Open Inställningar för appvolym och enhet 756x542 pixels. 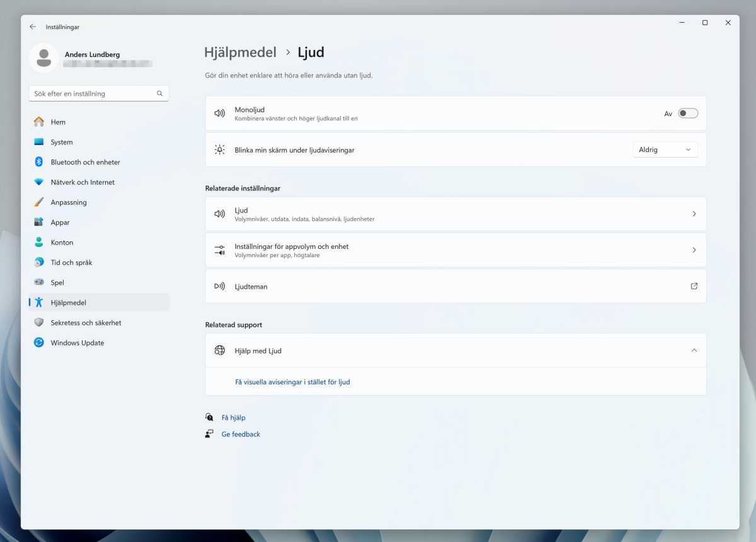pos(455,250)
